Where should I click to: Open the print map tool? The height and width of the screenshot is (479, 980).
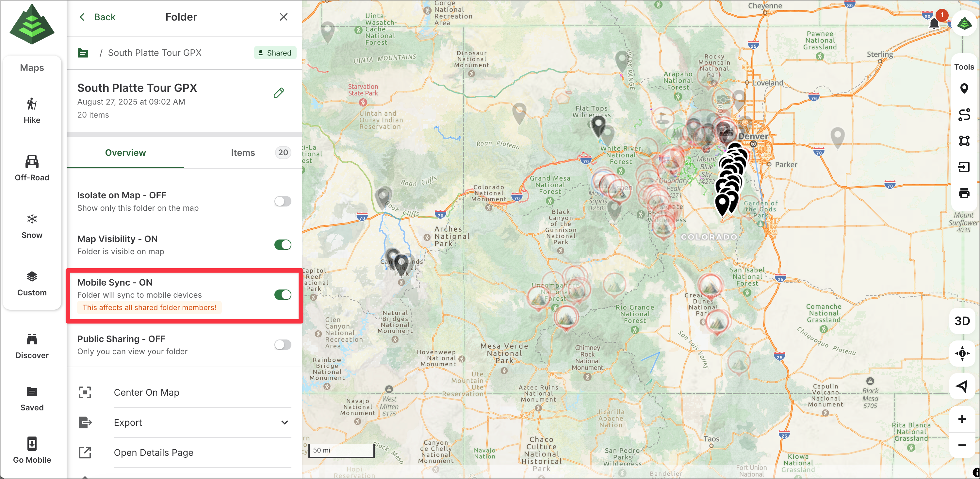(x=964, y=193)
